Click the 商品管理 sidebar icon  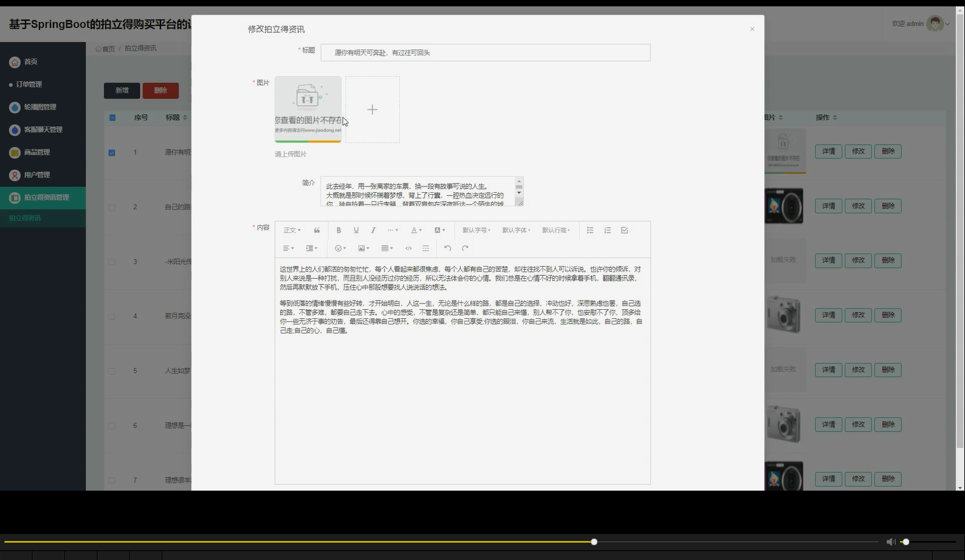pyautogui.click(x=15, y=152)
